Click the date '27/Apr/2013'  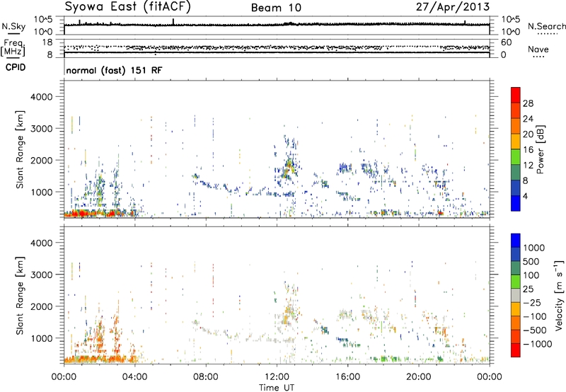(x=453, y=7)
